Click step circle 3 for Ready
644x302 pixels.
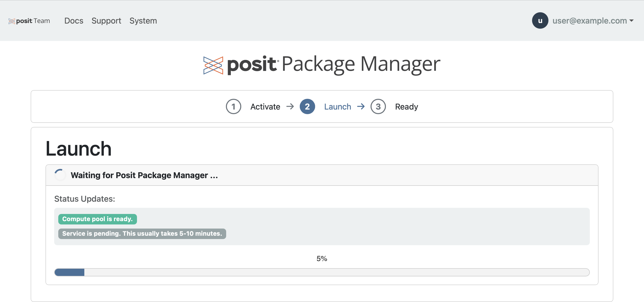pos(378,107)
